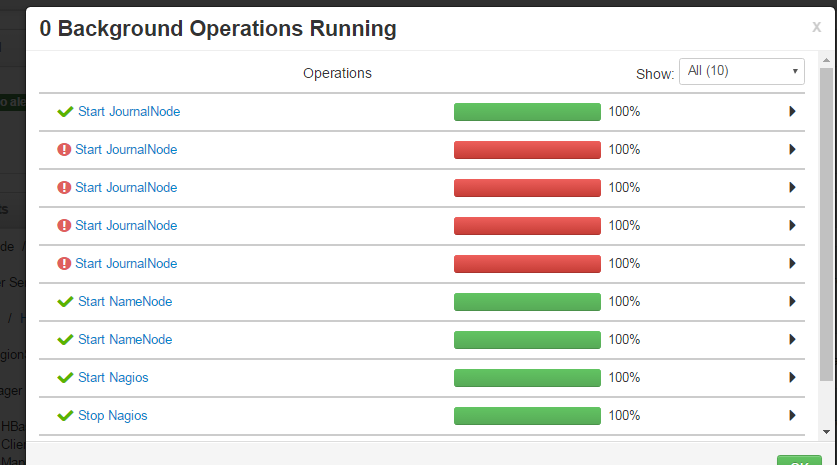This screenshot has width=837, height=465.
Task: Close the Background Operations dialog with the x
Action: pos(816,28)
